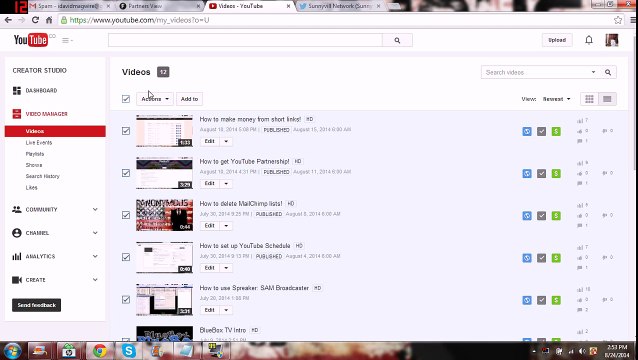Image resolution: width=638 pixels, height=360 pixels.
Task: Open Live Events in sidebar
Action: [39, 143]
